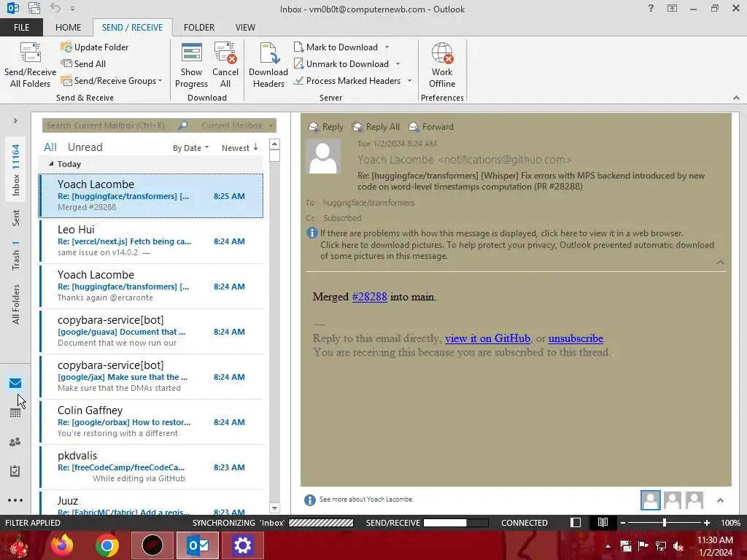This screenshot has width=747, height=560.
Task: Expand the people pane caret
Action: (x=720, y=500)
